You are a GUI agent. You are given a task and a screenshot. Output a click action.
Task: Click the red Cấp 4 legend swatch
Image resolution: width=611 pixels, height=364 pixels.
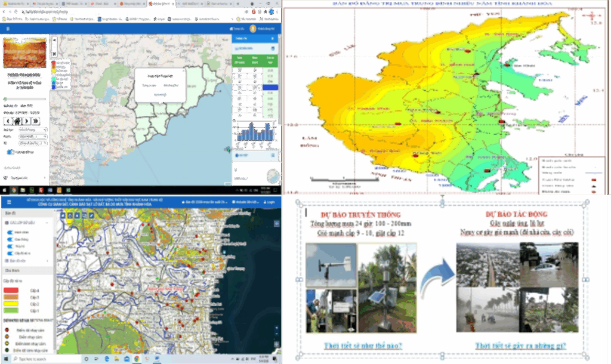(12, 290)
